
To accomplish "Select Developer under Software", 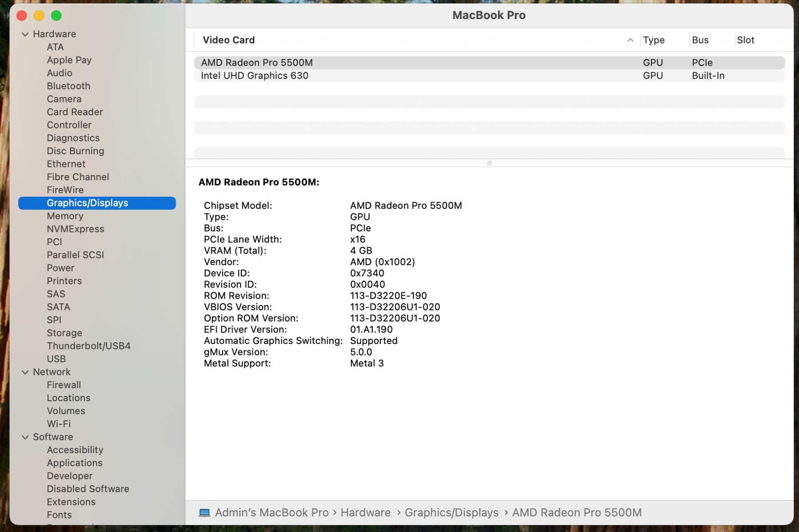I will pos(70,476).
